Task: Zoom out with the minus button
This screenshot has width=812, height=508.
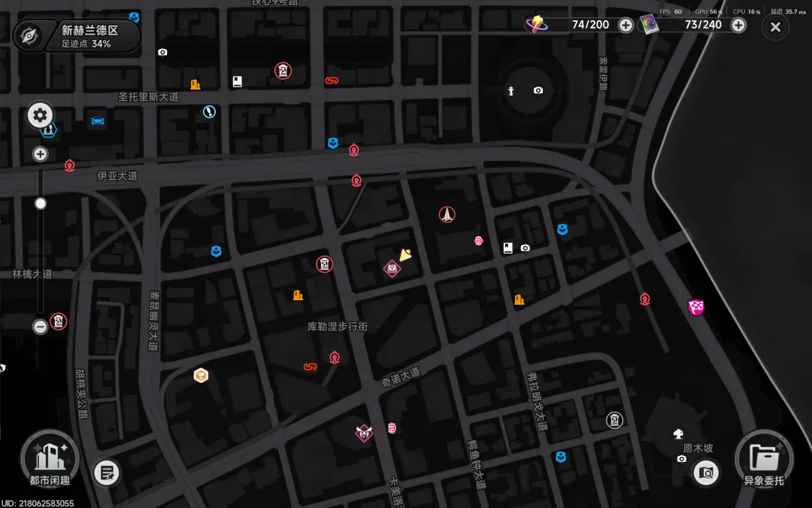Action: 41,327
